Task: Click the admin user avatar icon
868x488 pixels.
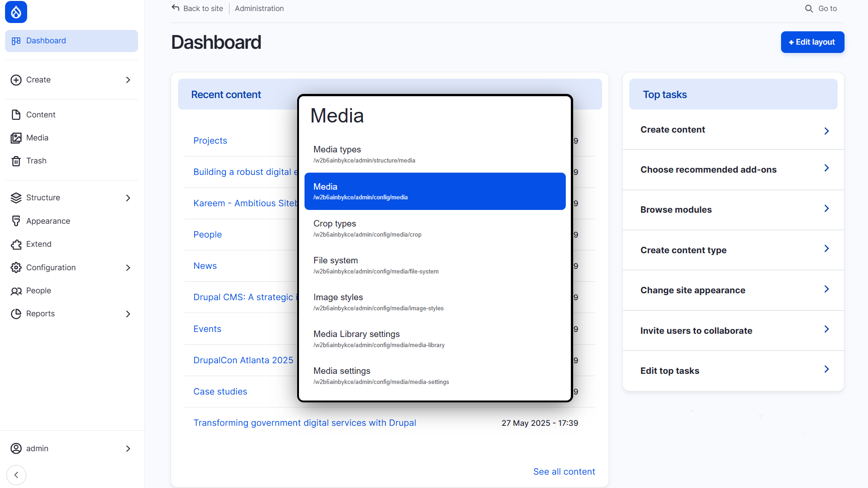Action: (x=16, y=448)
